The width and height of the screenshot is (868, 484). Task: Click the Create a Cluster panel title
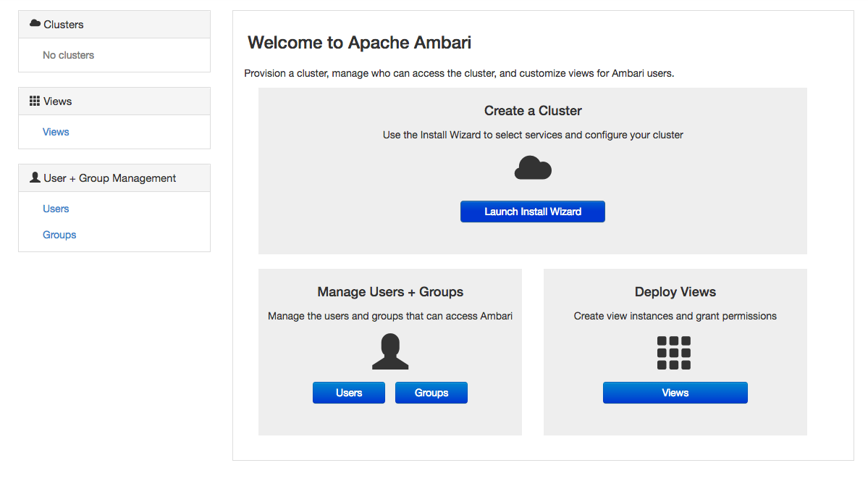pos(533,110)
